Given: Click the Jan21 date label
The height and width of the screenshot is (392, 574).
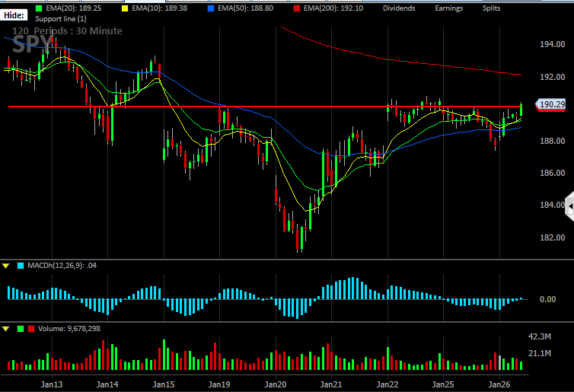Looking at the screenshot, I should (x=331, y=384).
